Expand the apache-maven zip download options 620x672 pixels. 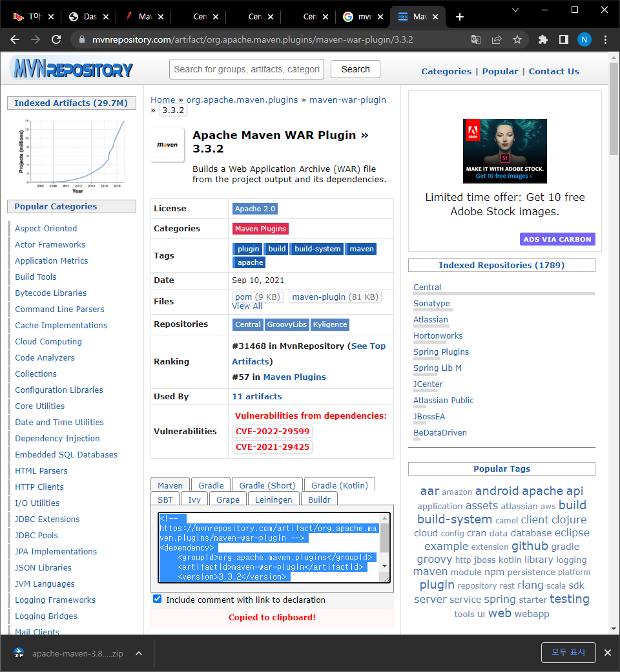coord(139,653)
